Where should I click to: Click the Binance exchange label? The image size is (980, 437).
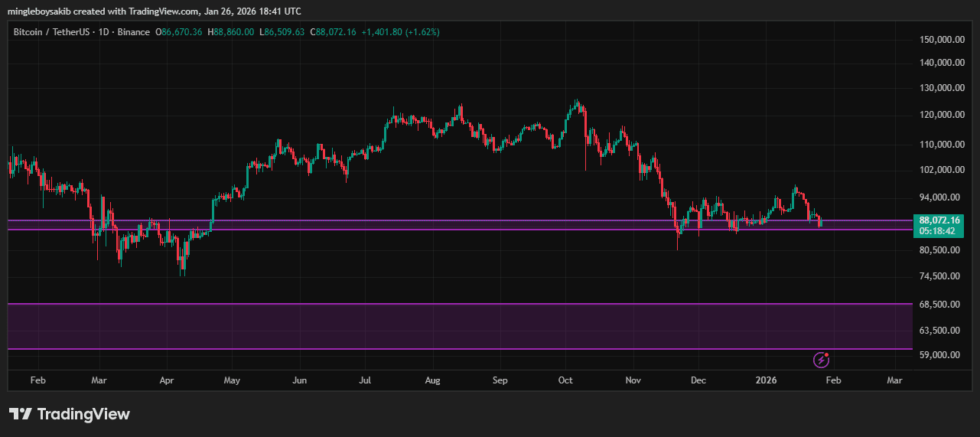132,32
